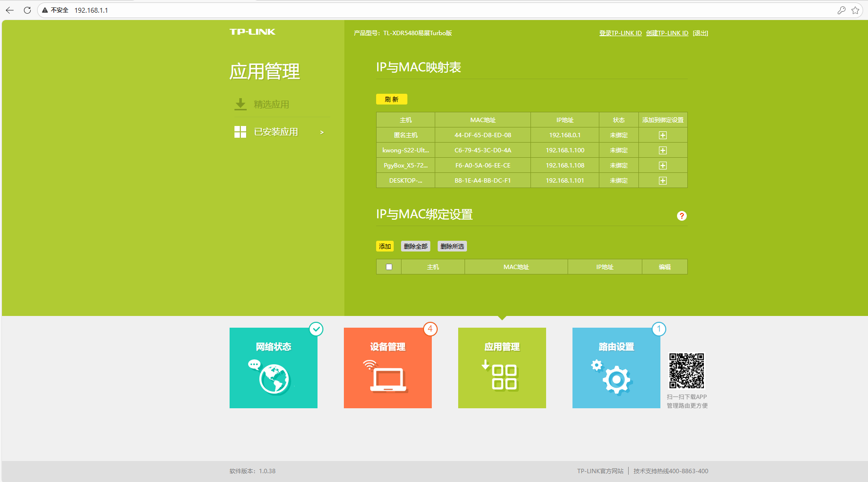Screen dimensions: 868x482
Task: Click the 删除全部 delete all button
Action: [x=415, y=247]
